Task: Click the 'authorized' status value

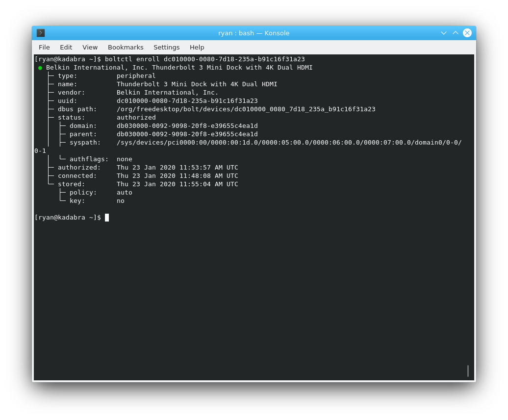Action: [136, 118]
